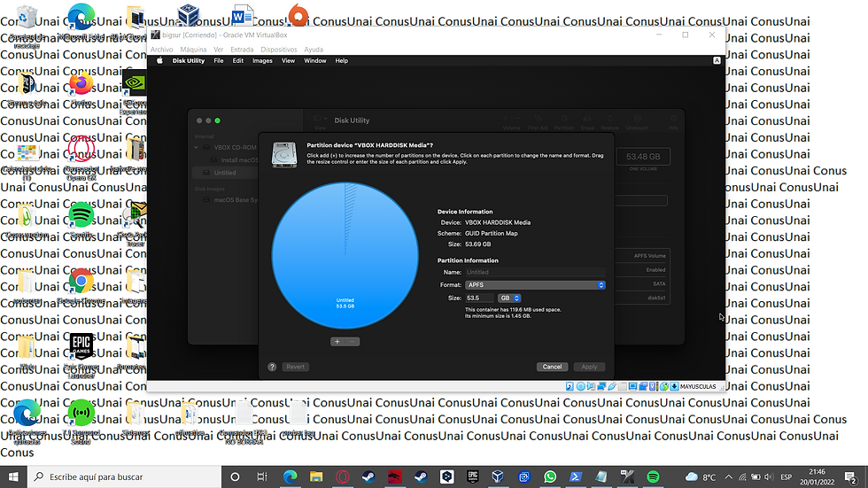Open Microsoft Edge from the taskbar
This screenshot has width=868, height=488.
click(291, 476)
